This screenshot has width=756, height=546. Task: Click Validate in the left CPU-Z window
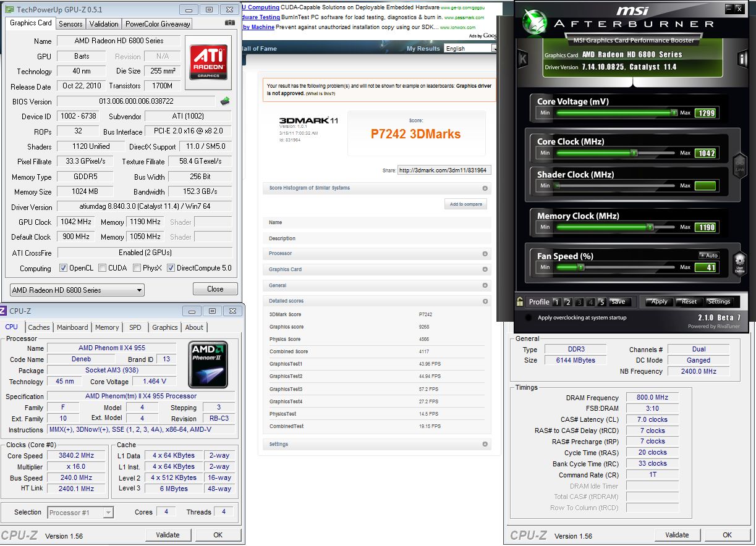point(168,535)
